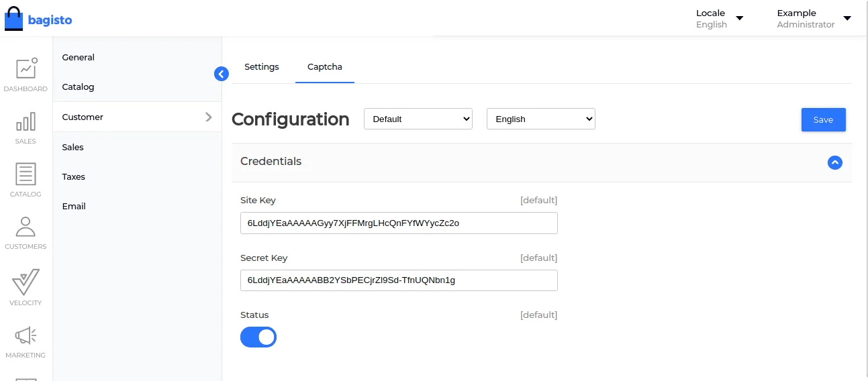Select Catalog in configuration menu
The width and height of the screenshot is (868, 381).
coord(78,87)
